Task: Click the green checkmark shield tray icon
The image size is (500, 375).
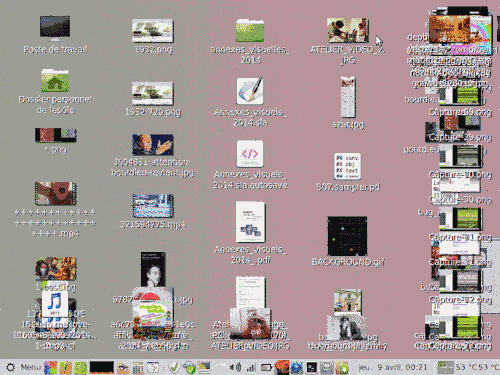Action: click(174, 367)
